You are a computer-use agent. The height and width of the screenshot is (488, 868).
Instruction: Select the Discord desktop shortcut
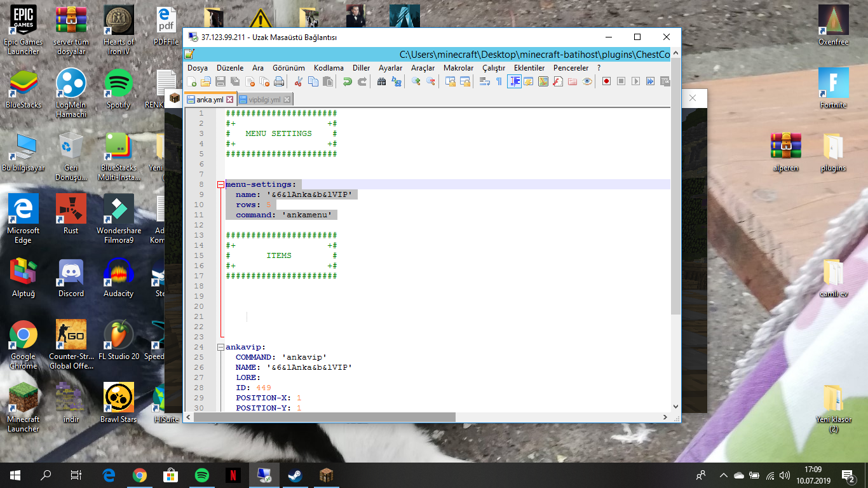coord(71,278)
